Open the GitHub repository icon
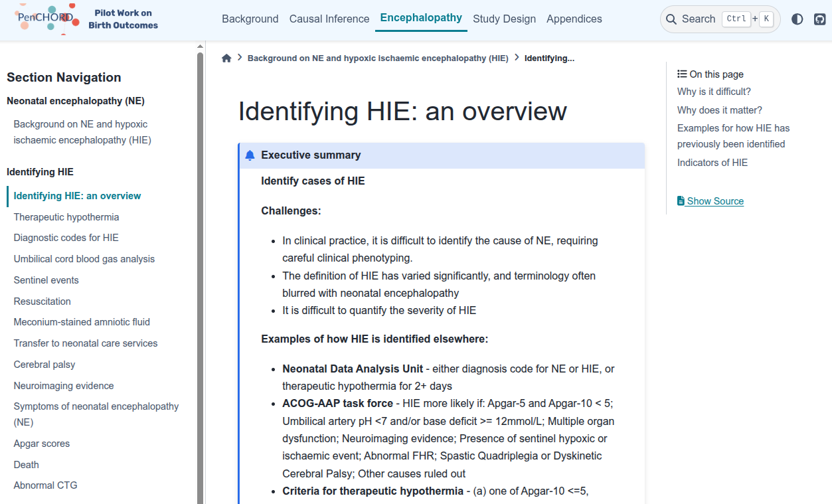This screenshot has height=504, width=832. point(820,19)
